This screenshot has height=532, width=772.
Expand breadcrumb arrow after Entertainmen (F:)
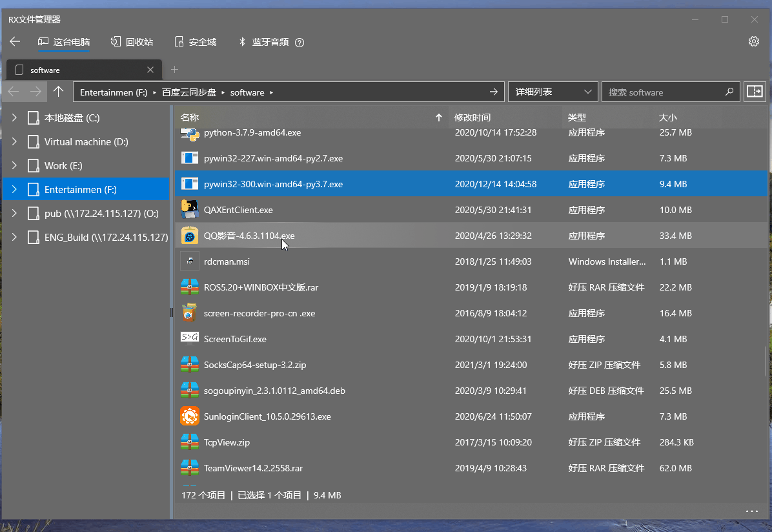pyautogui.click(x=155, y=92)
